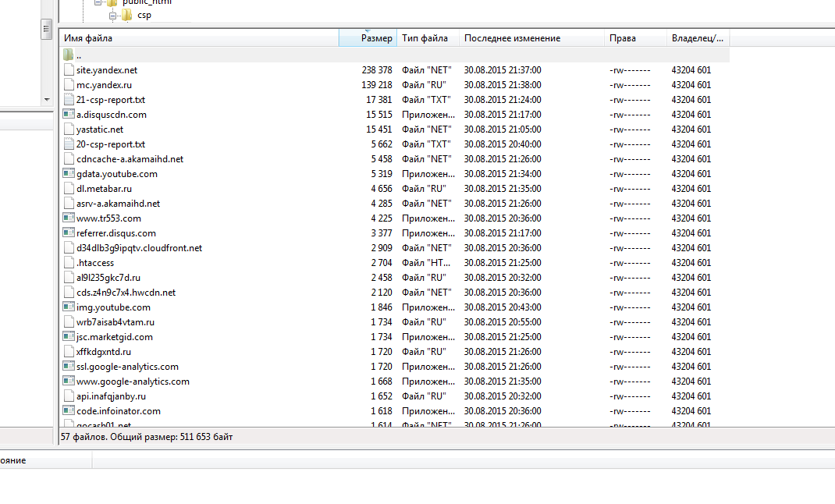The height and width of the screenshot is (504, 835).
Task: Sort by the Права column header
Action: (x=635, y=38)
